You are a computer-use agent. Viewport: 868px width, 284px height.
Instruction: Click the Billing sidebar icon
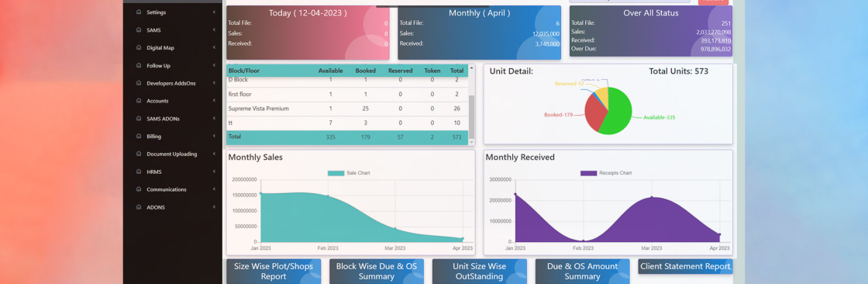(139, 137)
